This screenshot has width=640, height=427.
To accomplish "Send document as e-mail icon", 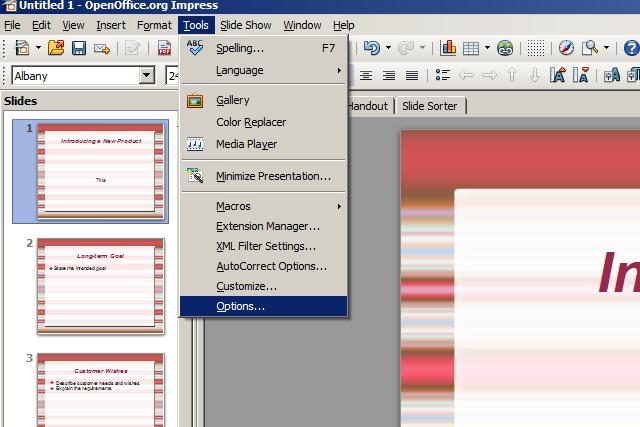I will 102,49.
